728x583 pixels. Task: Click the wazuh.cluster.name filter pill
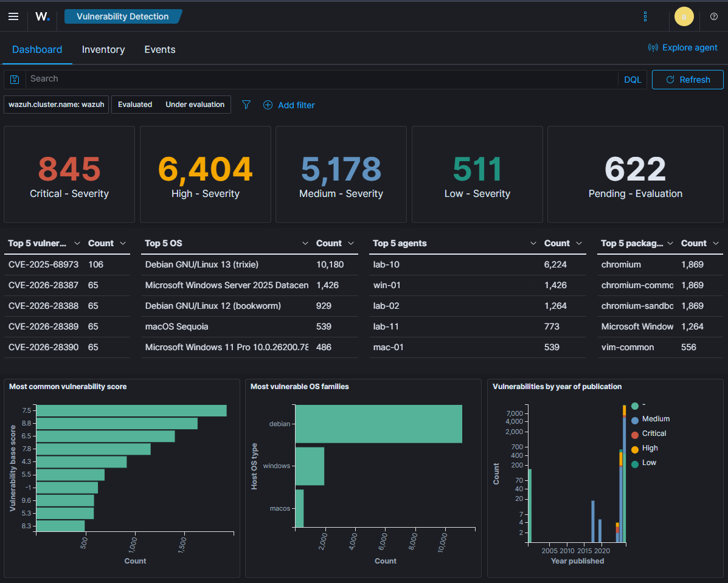(56, 105)
